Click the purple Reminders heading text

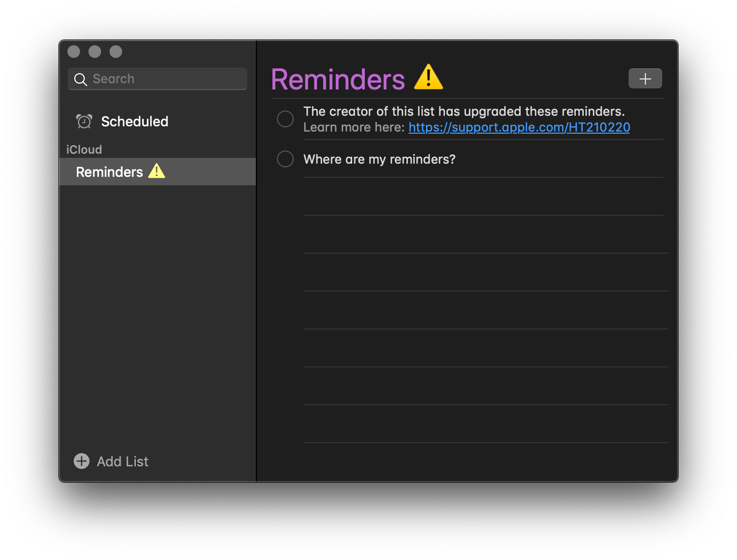[337, 79]
